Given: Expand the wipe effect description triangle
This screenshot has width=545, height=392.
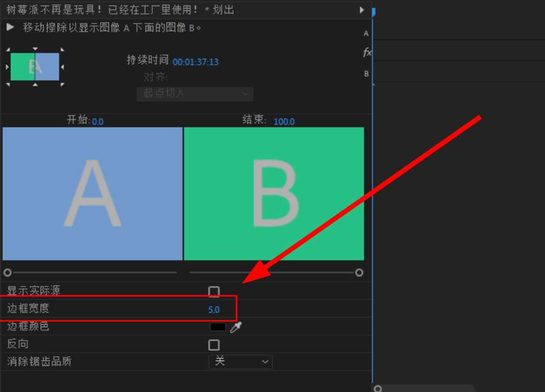Looking at the screenshot, I should coord(10,27).
